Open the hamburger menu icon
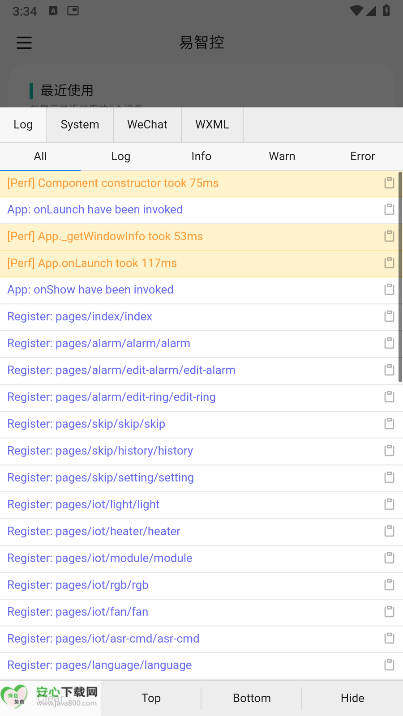Viewport: 403px width, 716px height. [x=24, y=42]
